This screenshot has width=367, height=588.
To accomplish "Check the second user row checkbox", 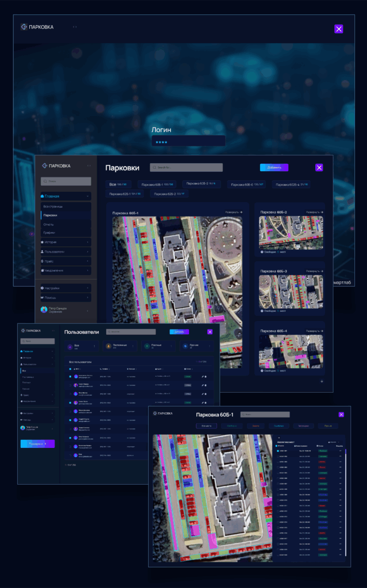I will [70, 385].
